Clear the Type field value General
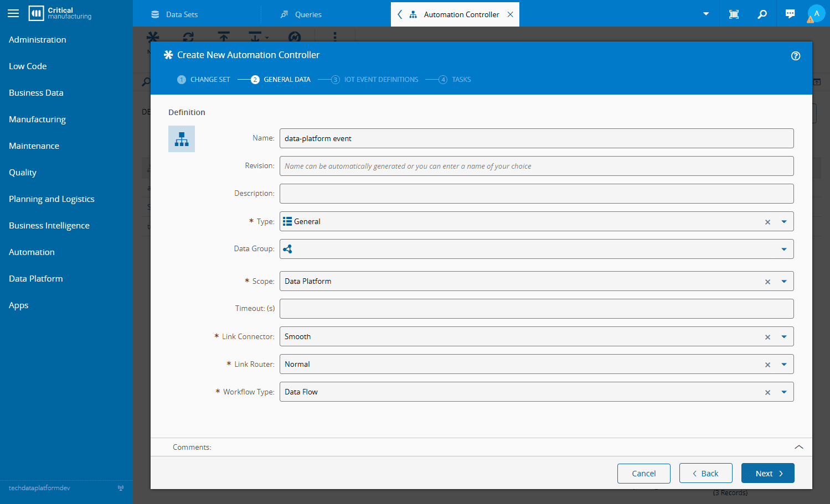The width and height of the screenshot is (830, 504). pos(767,222)
